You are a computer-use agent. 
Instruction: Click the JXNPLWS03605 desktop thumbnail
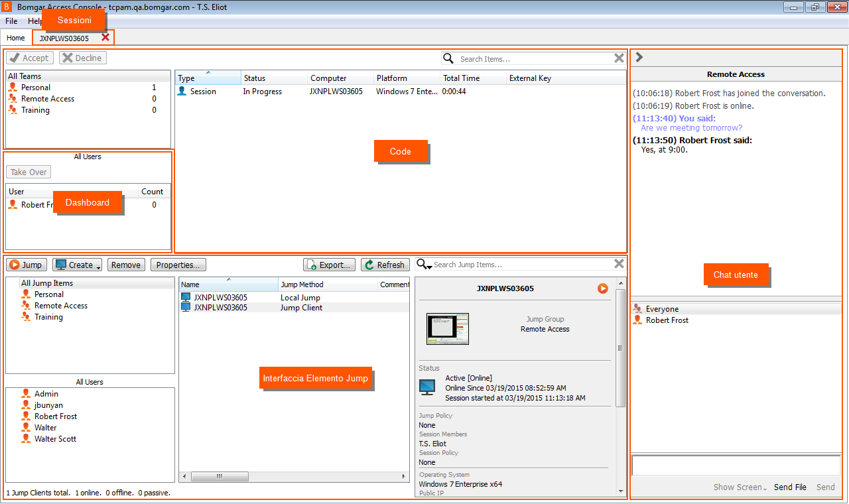click(448, 329)
